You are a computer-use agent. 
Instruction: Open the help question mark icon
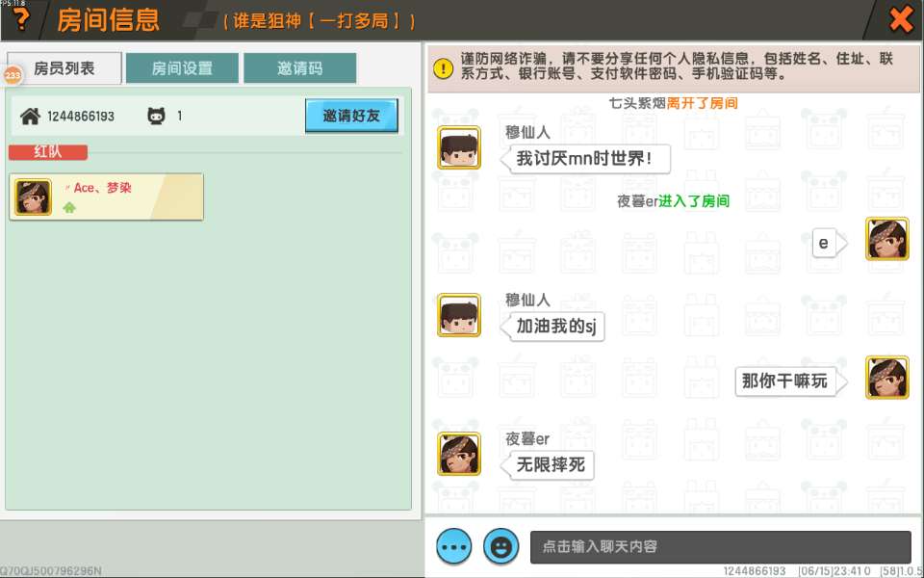pos(19,19)
